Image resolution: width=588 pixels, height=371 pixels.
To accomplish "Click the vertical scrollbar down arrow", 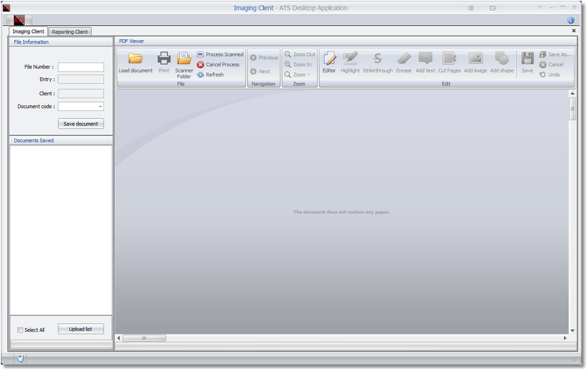I will pyautogui.click(x=572, y=331).
